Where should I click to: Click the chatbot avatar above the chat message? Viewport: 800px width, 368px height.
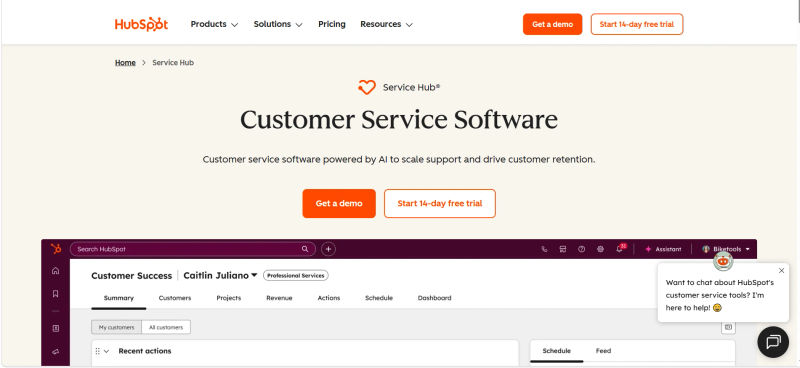tap(723, 261)
